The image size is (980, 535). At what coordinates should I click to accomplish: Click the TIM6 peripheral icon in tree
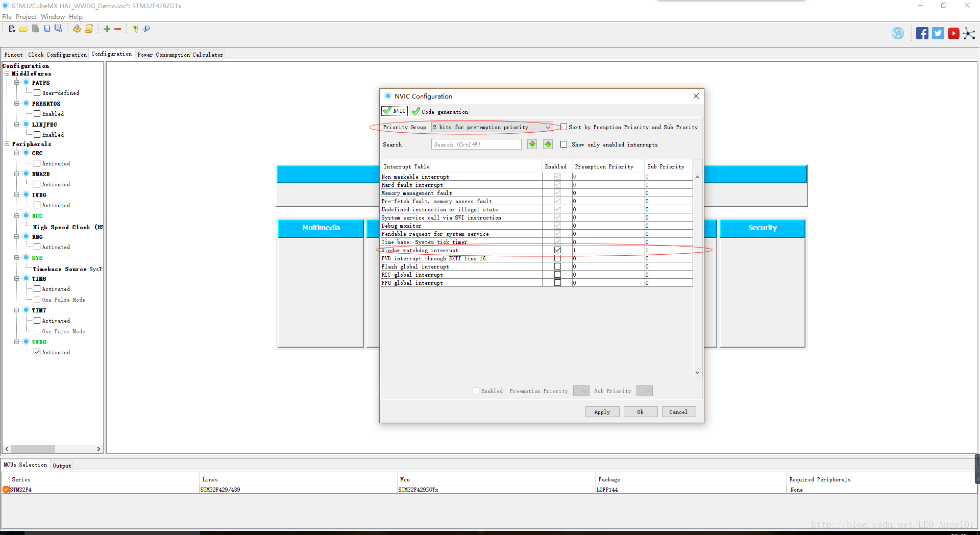pos(26,279)
